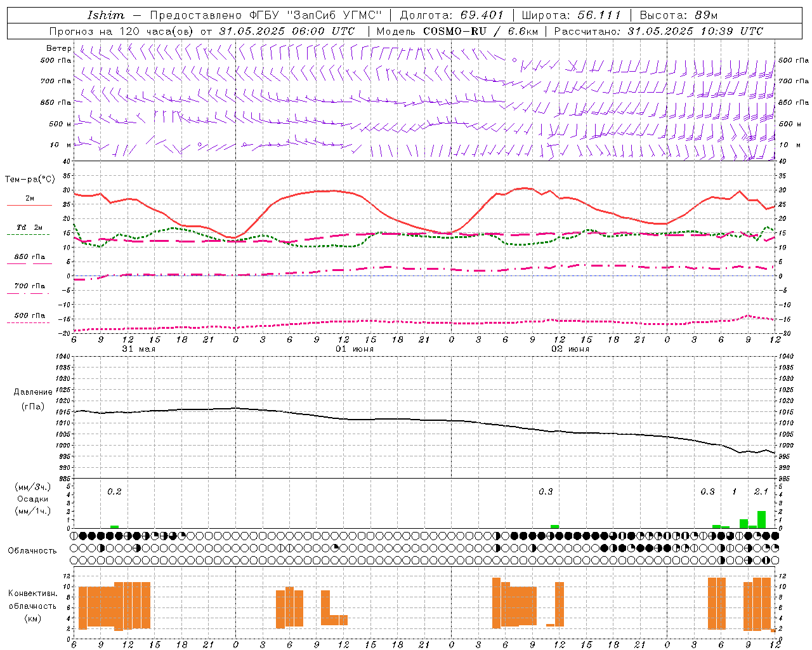Click the station name Ishim in the header
Image resolution: width=812 pixels, height=650 pixels.
tap(105, 15)
